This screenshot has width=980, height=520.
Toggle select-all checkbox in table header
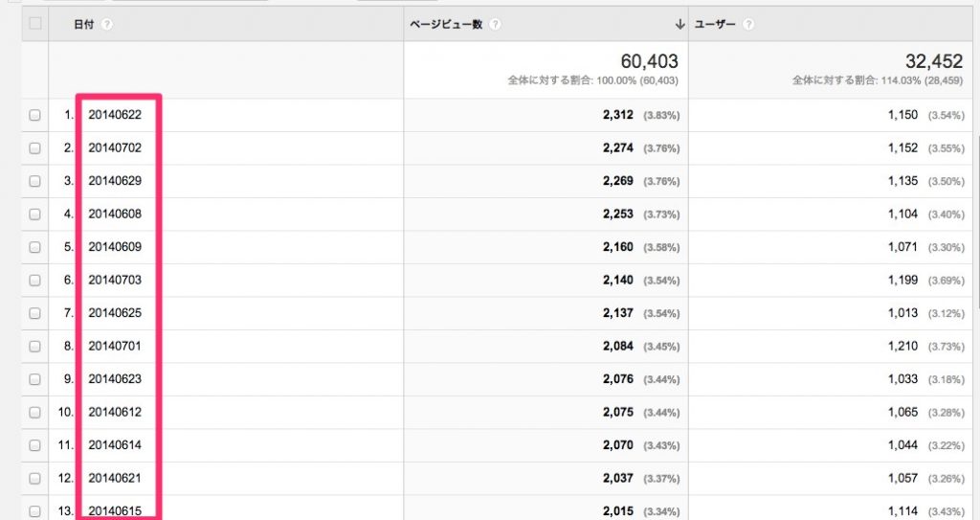pyautogui.click(x=35, y=23)
